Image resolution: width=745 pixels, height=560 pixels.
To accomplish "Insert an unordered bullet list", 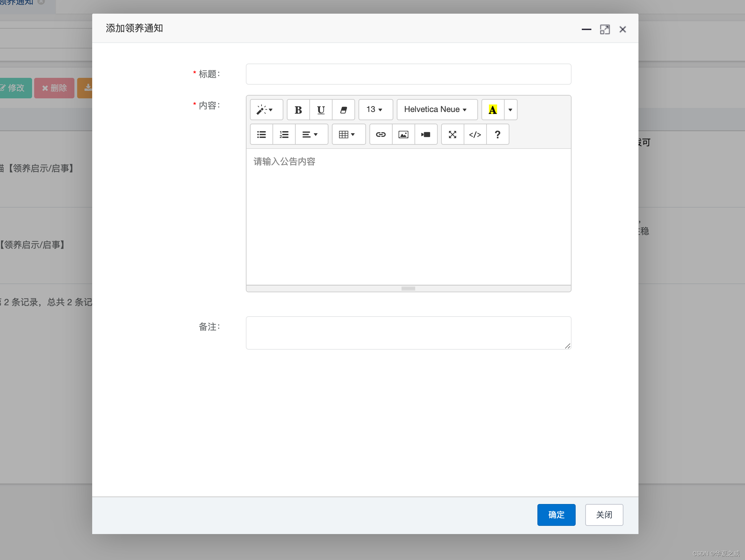I will (x=262, y=135).
